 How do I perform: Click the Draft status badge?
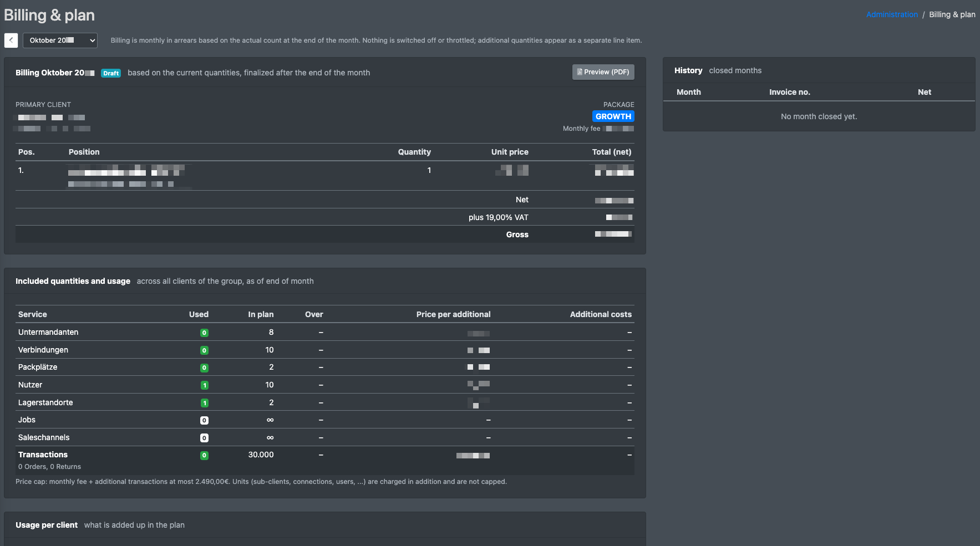click(111, 73)
